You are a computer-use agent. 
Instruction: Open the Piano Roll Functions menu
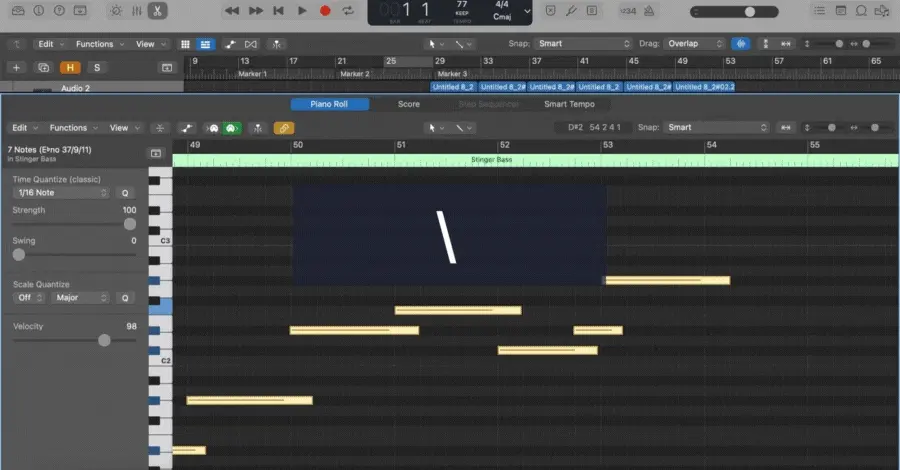click(x=73, y=128)
